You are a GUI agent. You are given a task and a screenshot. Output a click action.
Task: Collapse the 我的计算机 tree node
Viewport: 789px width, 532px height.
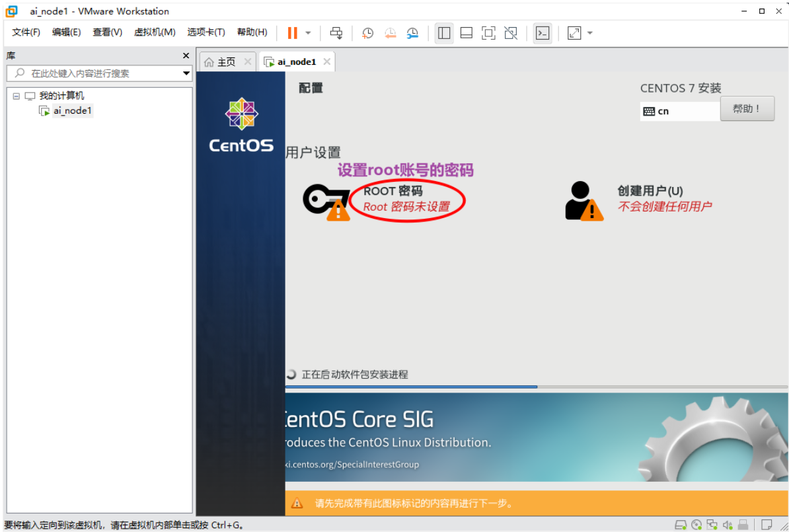(x=16, y=95)
